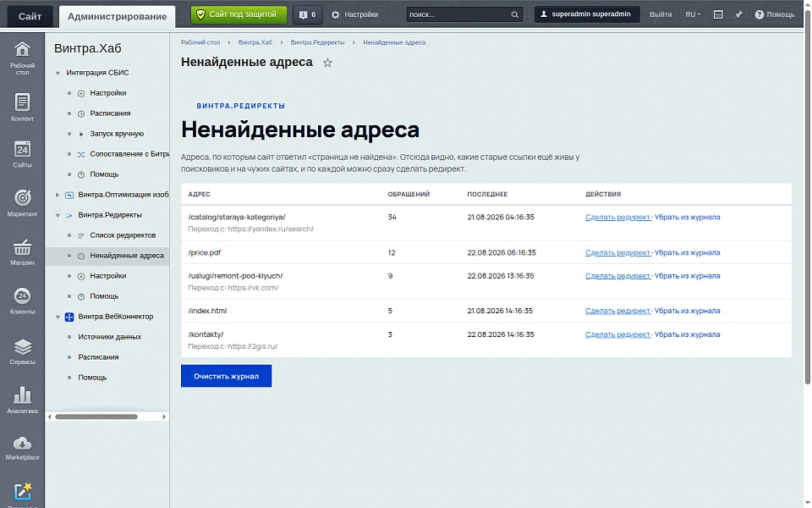
Task: Open the Аналитика chart icon
Action: click(x=22, y=395)
